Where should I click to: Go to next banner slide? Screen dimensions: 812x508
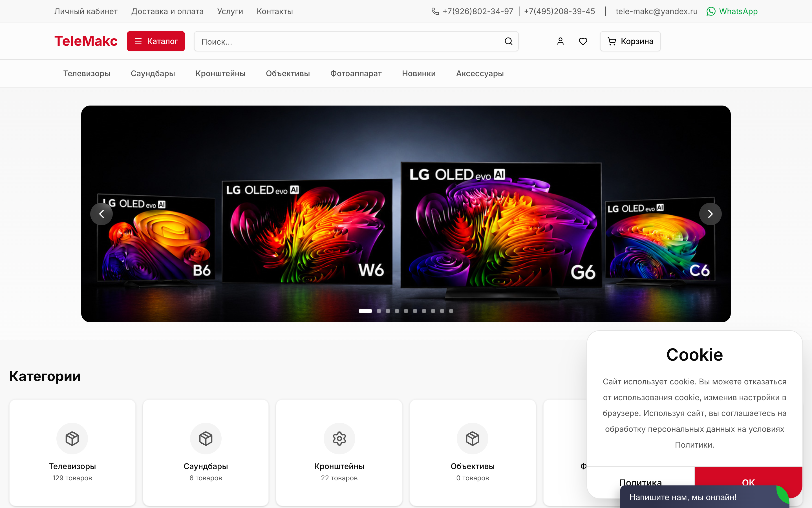pos(710,214)
